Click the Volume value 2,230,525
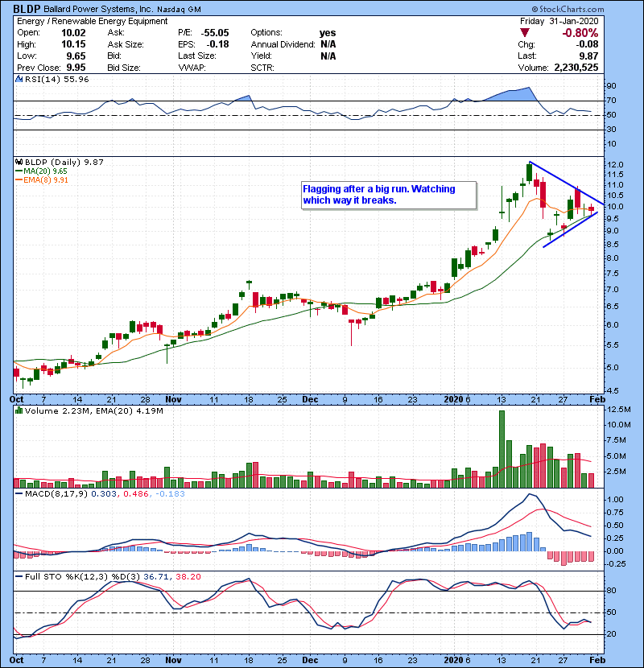Image resolution: width=644 pixels, height=668 pixels. (x=576, y=68)
